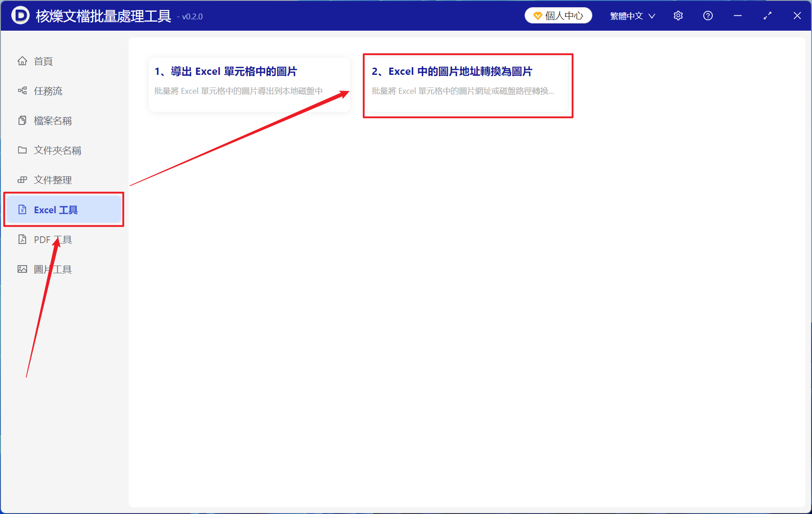812x514 pixels.
Task: Click the file icon beside 檔案名稱
Action: [x=22, y=120]
